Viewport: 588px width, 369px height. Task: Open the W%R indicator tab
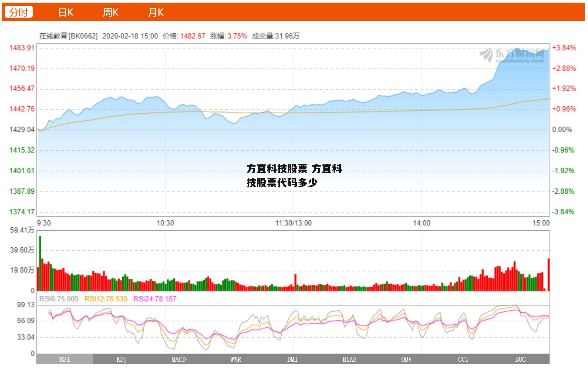[x=236, y=359]
